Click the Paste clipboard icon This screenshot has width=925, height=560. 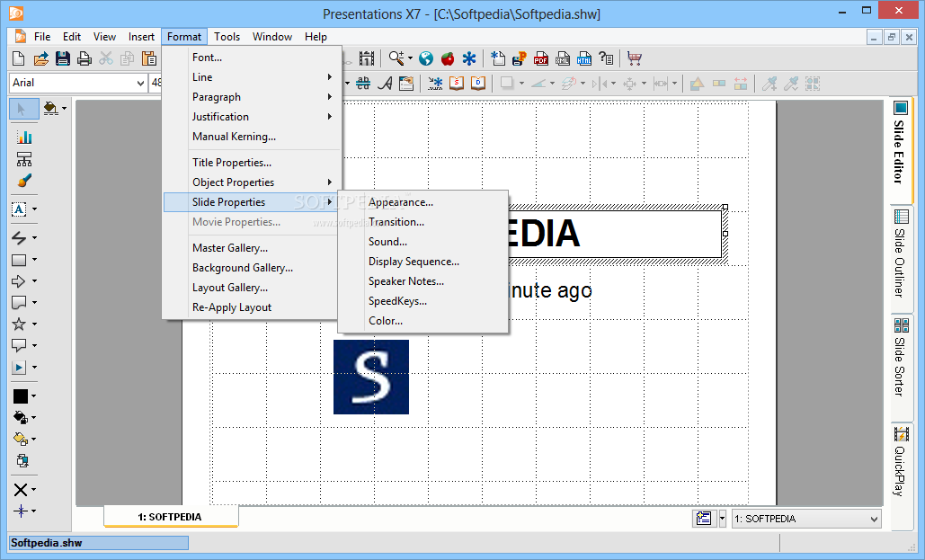(149, 58)
